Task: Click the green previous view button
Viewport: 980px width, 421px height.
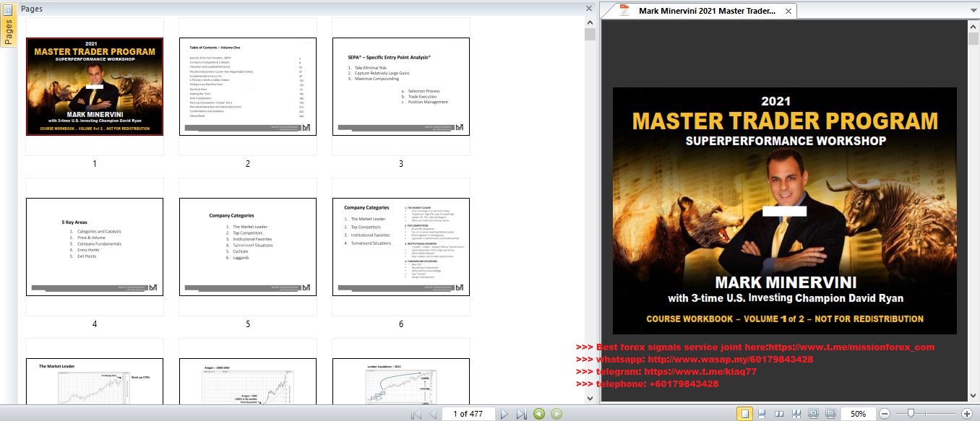Action: (539, 414)
